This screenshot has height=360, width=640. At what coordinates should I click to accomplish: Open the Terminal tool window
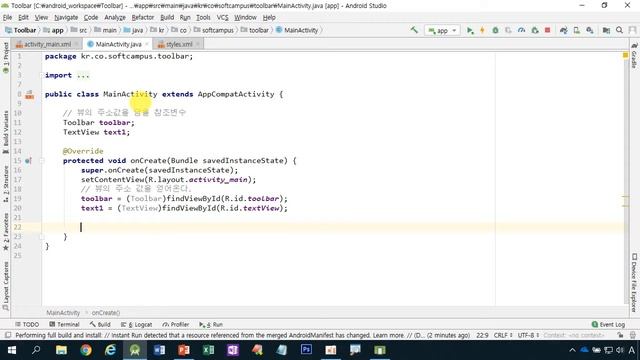click(64, 324)
